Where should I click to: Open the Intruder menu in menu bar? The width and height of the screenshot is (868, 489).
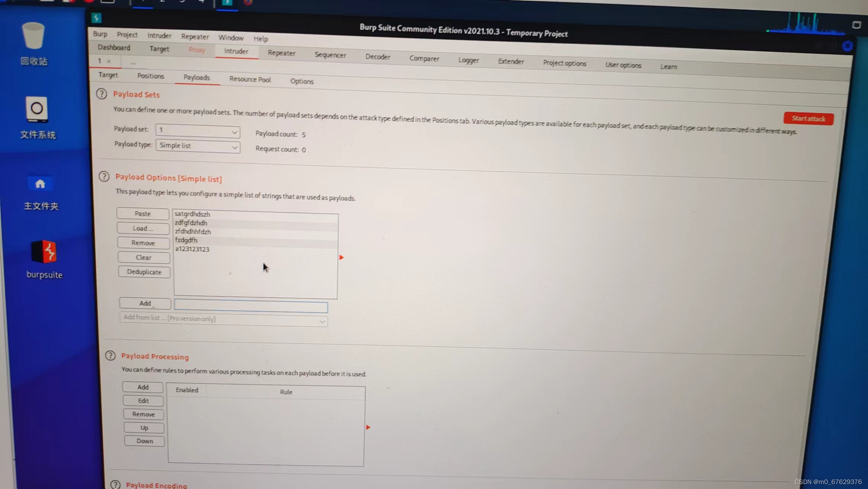click(159, 36)
